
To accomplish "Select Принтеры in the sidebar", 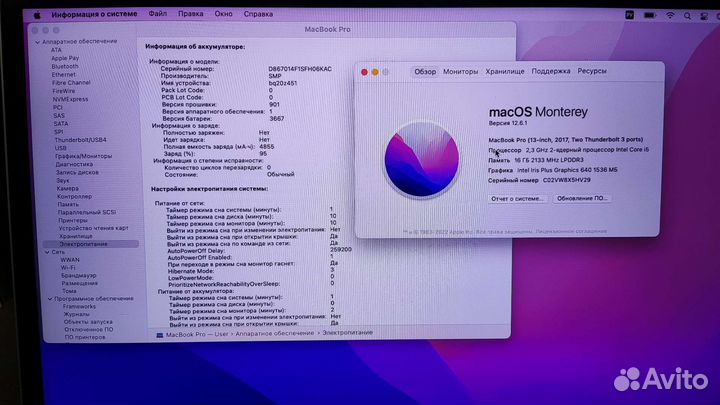I will [x=73, y=220].
